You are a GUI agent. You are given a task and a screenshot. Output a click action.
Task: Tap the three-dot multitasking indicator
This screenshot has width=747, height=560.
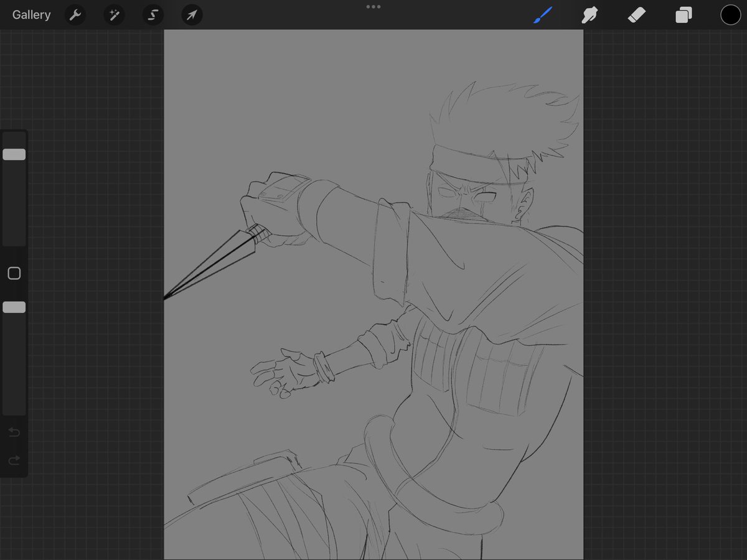[x=374, y=7]
